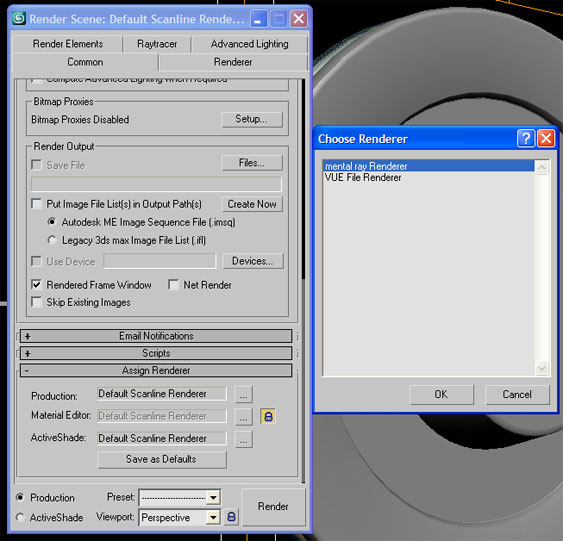This screenshot has height=541, width=563.
Task: Enable Skip Existing Images
Action: [36, 302]
